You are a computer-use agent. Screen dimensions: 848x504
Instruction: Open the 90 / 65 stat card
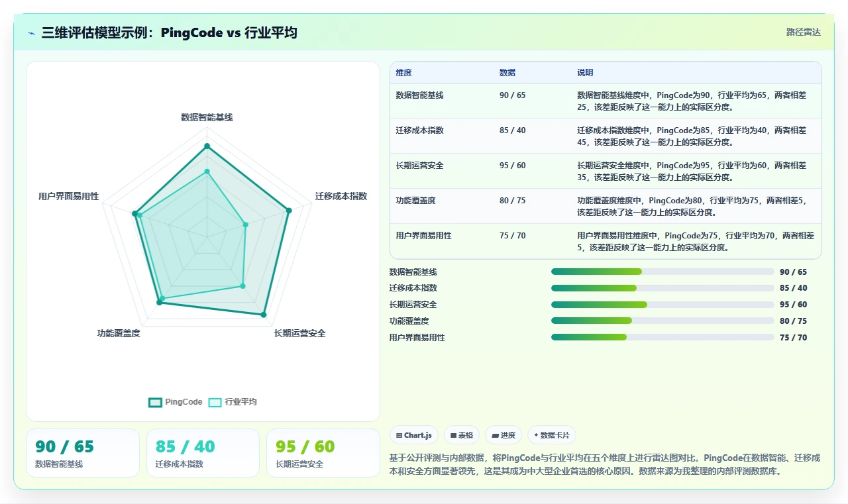(x=83, y=453)
